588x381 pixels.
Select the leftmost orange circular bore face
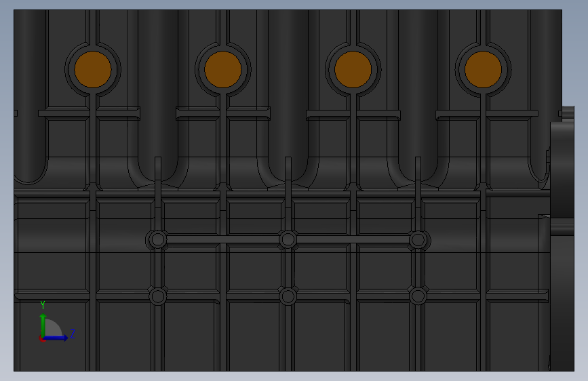click(x=93, y=70)
